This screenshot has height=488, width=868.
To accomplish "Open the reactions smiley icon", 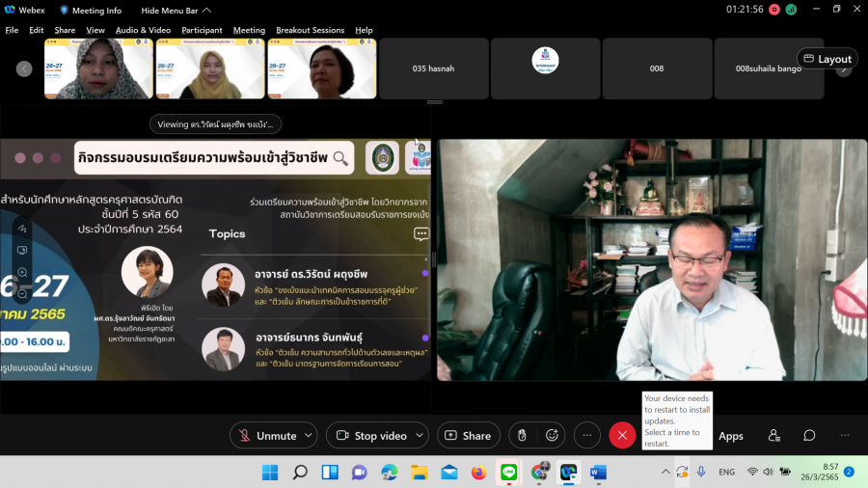I will 552,436.
